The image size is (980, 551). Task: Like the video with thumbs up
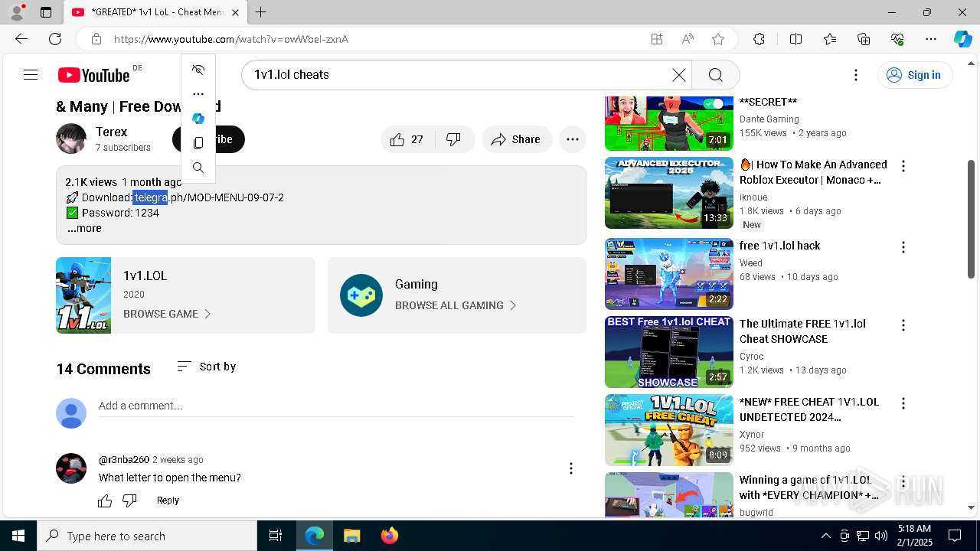point(407,139)
